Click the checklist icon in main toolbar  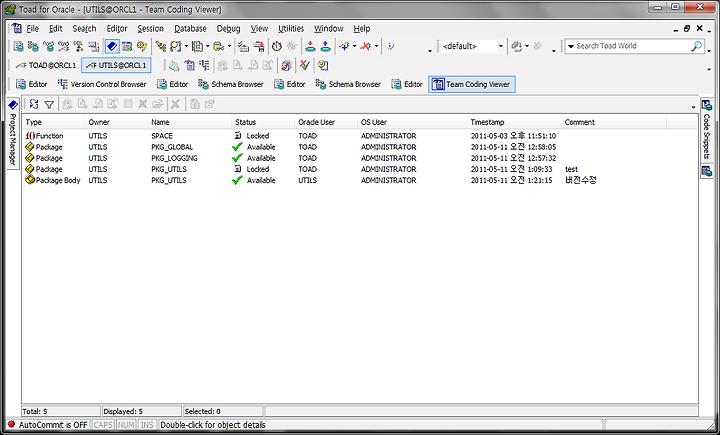coord(243,46)
